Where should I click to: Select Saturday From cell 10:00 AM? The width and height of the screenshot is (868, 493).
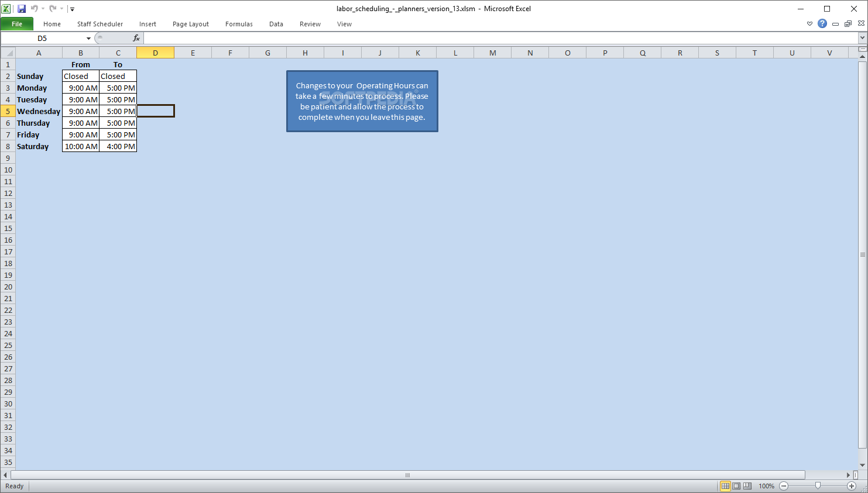coord(81,146)
